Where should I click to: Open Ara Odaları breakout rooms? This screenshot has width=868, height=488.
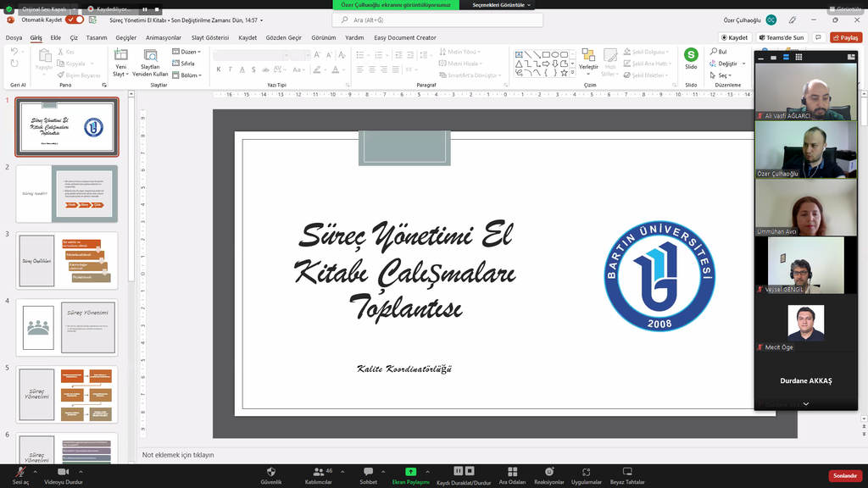coord(512,476)
